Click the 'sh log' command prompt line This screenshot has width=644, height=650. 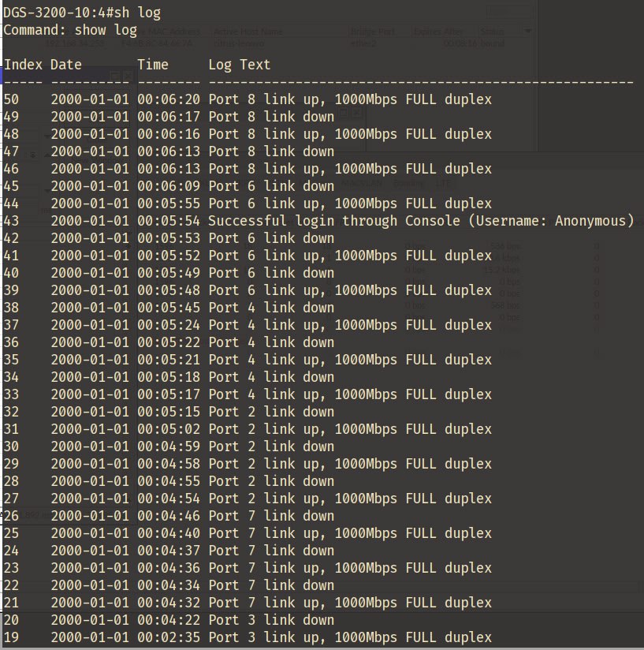click(82, 13)
